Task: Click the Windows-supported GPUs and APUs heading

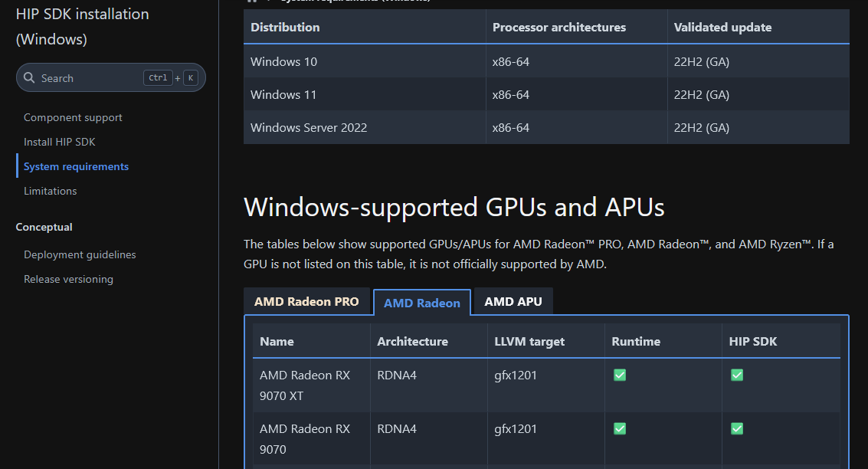Action: pos(454,208)
